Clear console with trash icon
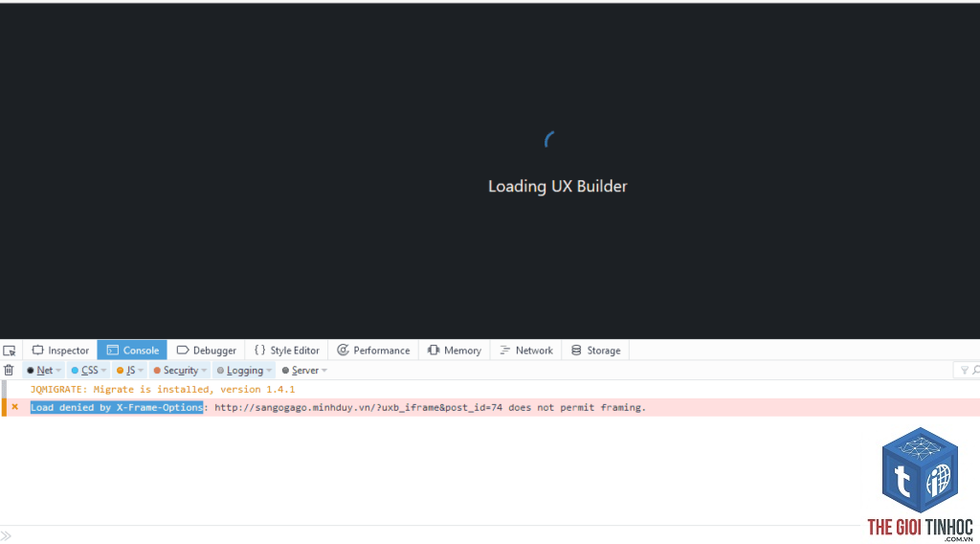The image size is (980, 544). pyautogui.click(x=9, y=371)
